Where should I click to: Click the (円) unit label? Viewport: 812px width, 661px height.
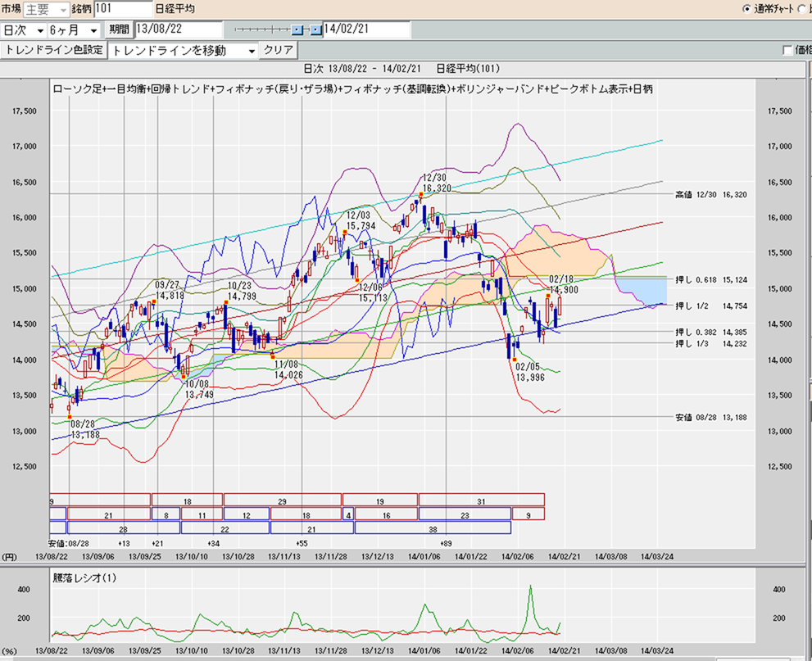[x=9, y=556]
